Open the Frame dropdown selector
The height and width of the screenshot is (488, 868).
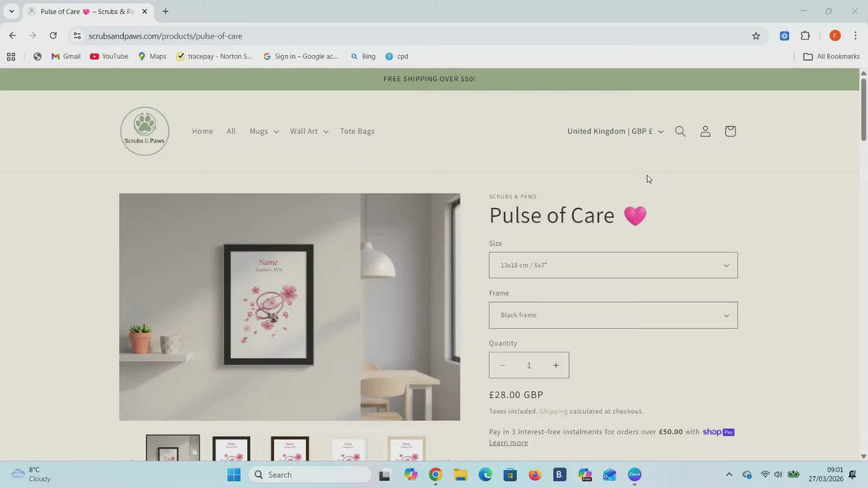point(613,315)
